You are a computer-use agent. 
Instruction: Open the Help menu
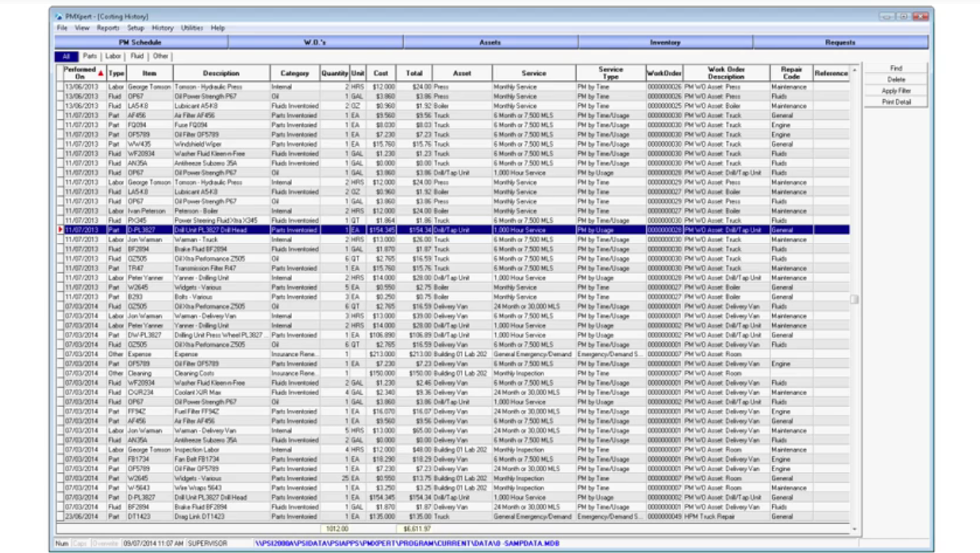[217, 28]
